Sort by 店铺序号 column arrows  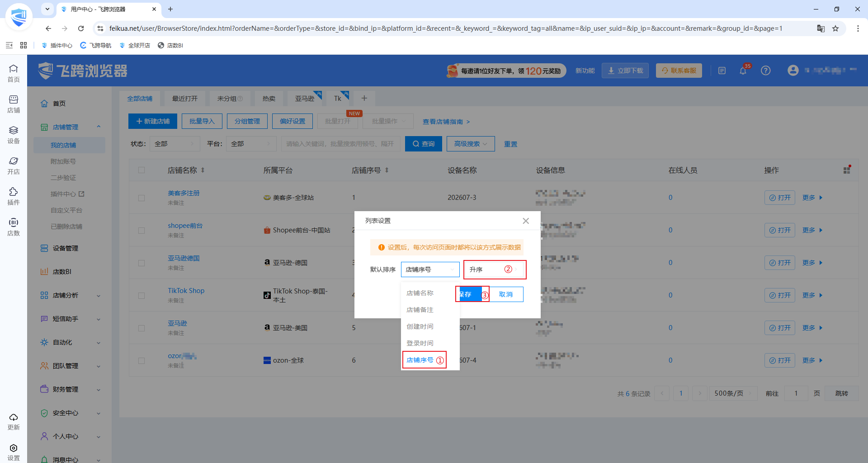387,170
